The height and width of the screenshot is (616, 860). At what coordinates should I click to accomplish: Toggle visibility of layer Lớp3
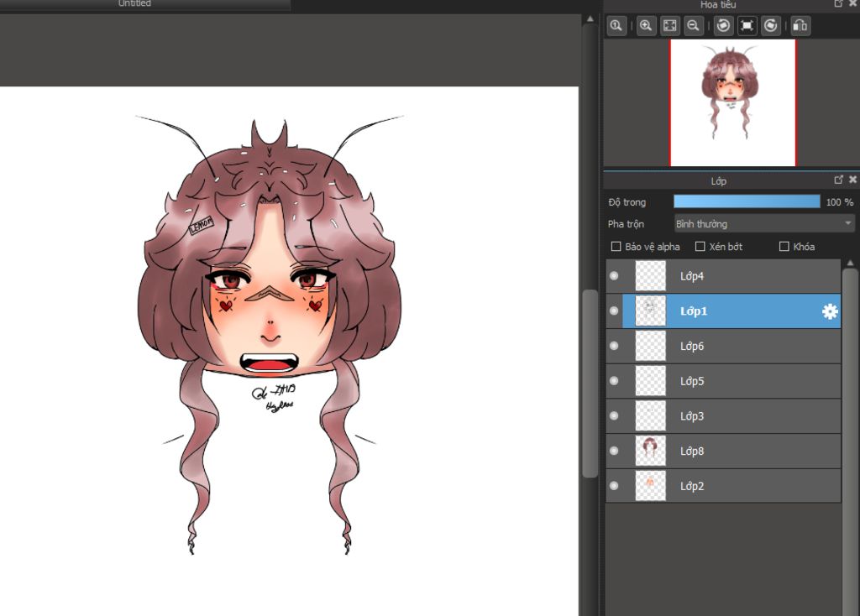614,416
